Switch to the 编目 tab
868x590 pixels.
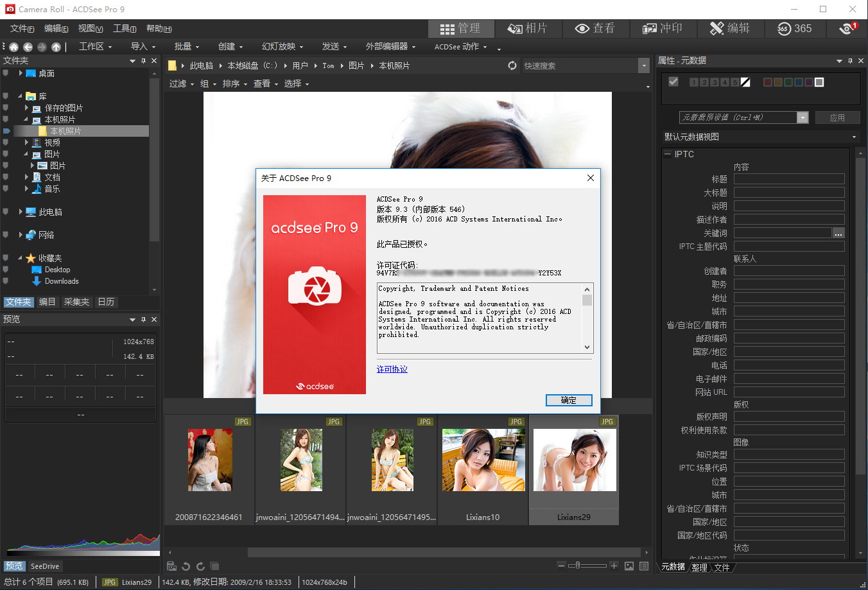pyautogui.click(x=47, y=302)
